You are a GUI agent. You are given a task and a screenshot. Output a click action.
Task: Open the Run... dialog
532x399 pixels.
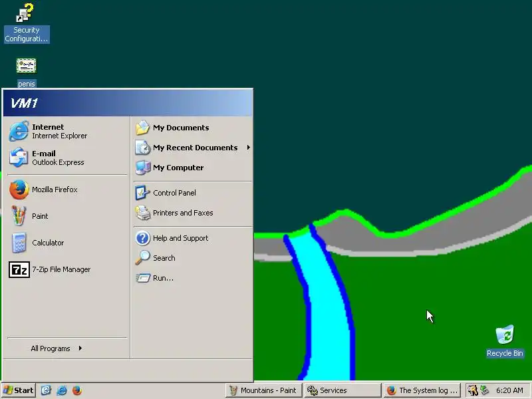pos(193,278)
